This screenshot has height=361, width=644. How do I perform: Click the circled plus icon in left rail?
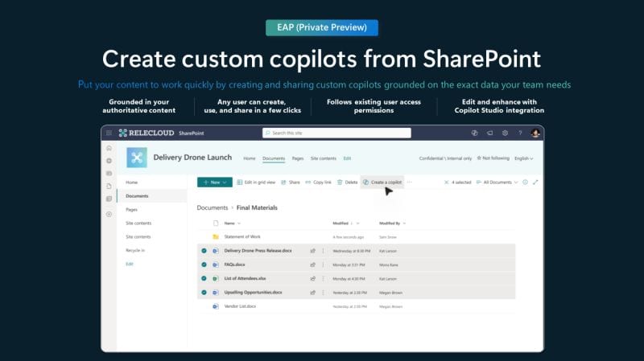[x=109, y=214]
